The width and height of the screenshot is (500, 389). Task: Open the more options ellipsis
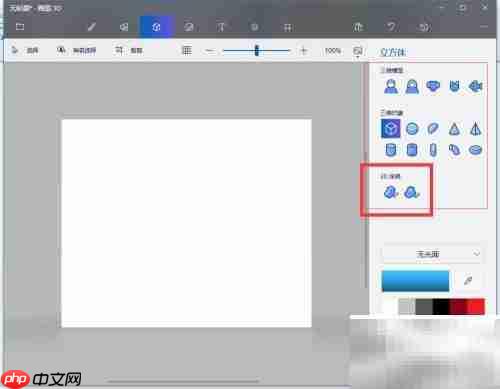pyautogui.click(x=484, y=27)
